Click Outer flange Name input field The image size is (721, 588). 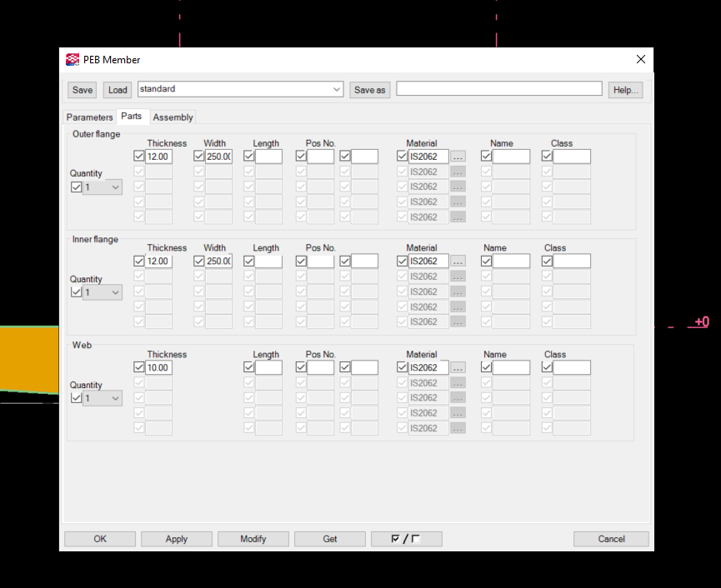[x=511, y=157]
